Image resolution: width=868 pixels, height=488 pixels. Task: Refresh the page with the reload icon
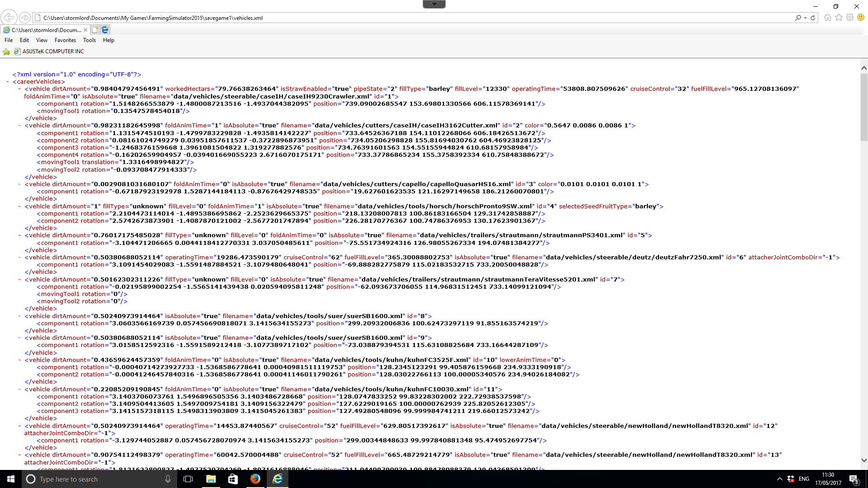click(813, 18)
